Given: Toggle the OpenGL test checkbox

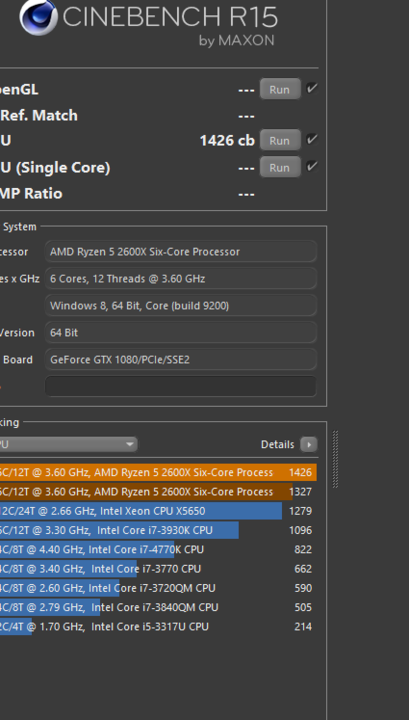Looking at the screenshot, I should (312, 88).
